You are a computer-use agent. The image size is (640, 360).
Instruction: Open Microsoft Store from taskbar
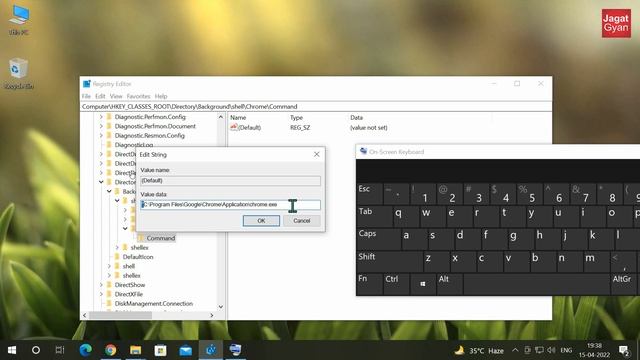(160, 350)
